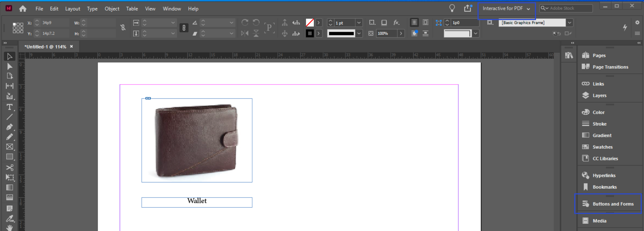The height and width of the screenshot is (231, 644).
Task: Select the wallet image on the page
Action: 197,140
